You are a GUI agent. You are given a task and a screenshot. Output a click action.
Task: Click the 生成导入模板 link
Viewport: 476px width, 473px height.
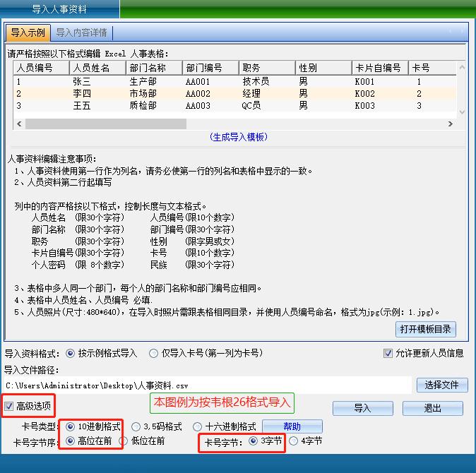[239, 137]
